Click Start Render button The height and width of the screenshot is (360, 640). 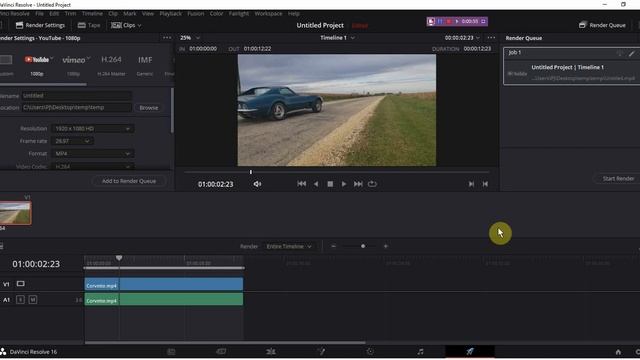pos(618,178)
